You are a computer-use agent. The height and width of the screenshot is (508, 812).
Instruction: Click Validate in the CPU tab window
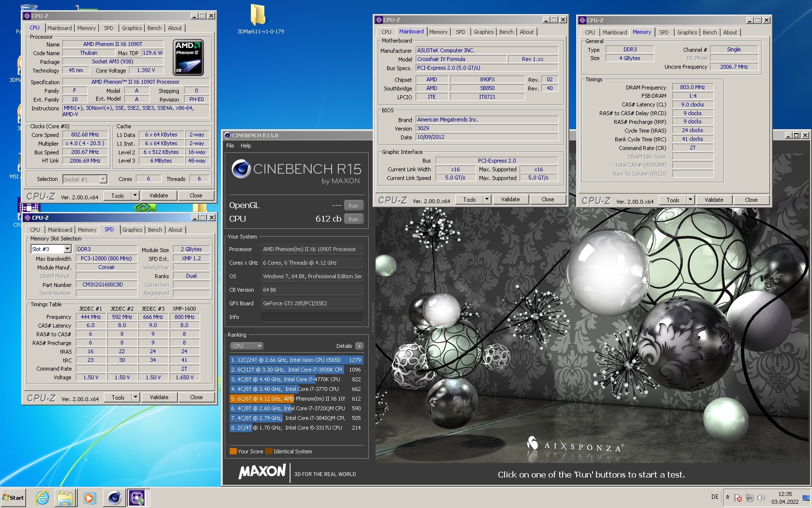(x=159, y=195)
